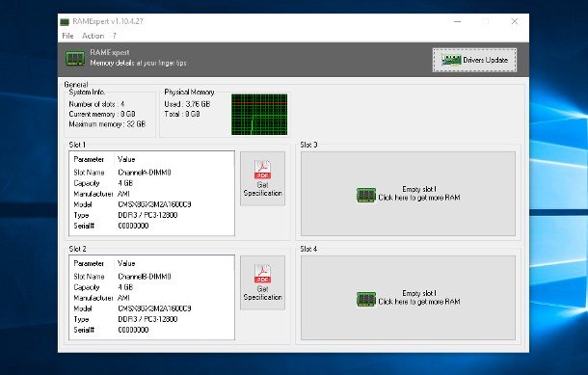The width and height of the screenshot is (588, 375).
Task: Select the Serial# row in Slot 2
Action: click(151, 330)
